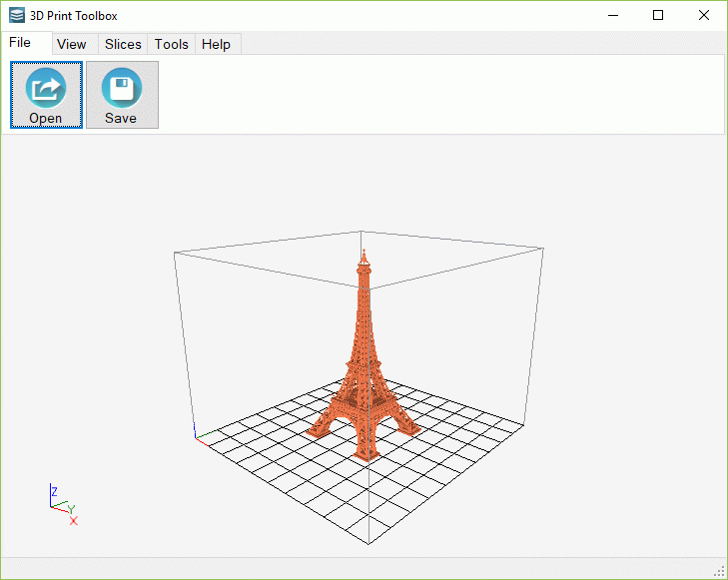Click the Save floppy disk button
The width and height of the screenshot is (728, 580).
122,95
